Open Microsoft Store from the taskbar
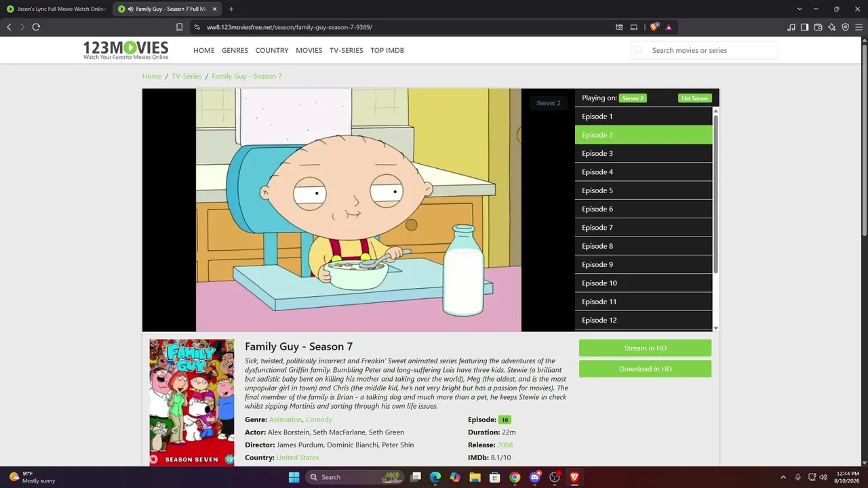 [x=495, y=477]
